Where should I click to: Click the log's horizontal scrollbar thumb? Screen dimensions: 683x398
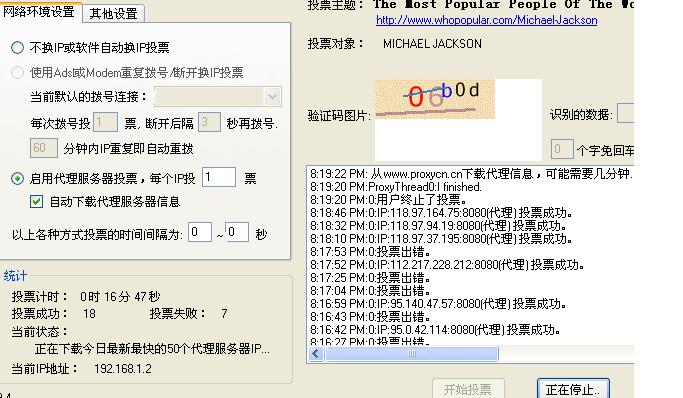pos(412,354)
